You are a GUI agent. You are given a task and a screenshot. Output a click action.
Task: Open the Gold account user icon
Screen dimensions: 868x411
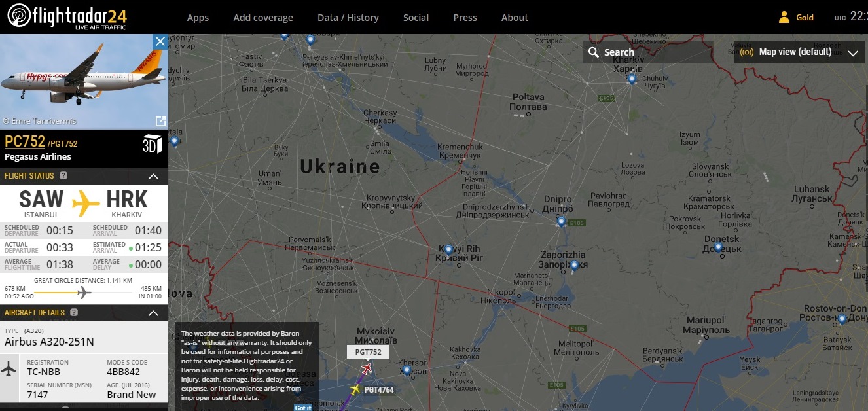coord(784,18)
